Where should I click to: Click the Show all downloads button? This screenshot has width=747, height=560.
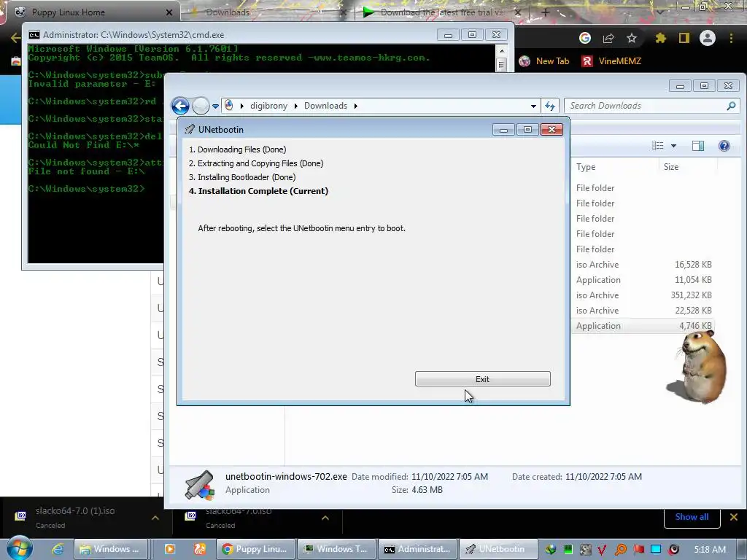tap(692, 517)
